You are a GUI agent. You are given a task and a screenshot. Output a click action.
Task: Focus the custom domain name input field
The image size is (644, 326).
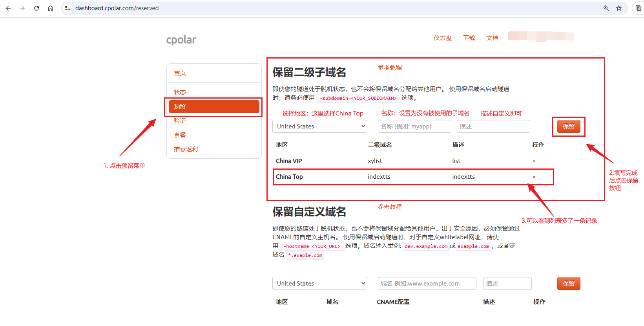click(x=427, y=283)
